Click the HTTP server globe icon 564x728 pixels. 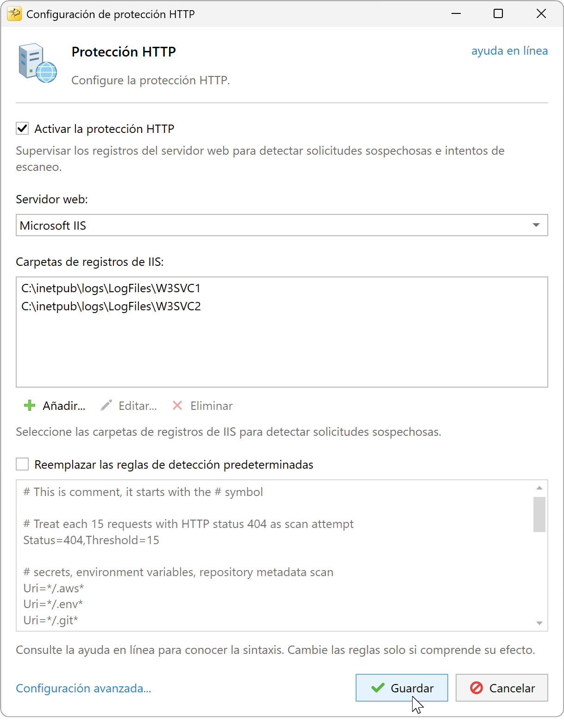(38, 63)
